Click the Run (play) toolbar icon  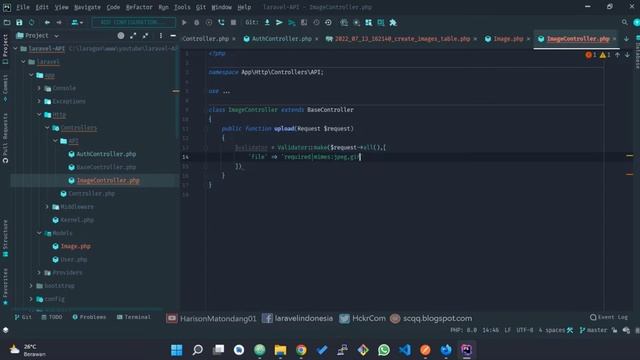click(184, 22)
